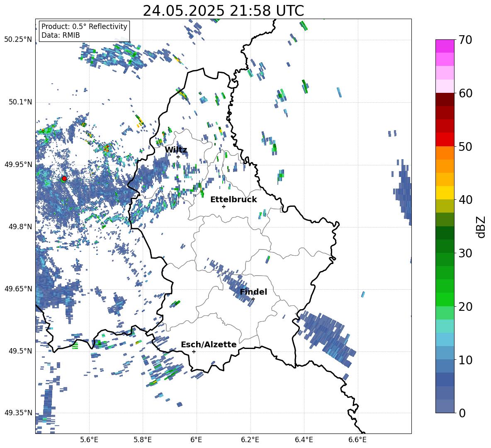This screenshot has width=491, height=448.
Task: Click the 6.6°E longitude label
Action: click(x=357, y=440)
